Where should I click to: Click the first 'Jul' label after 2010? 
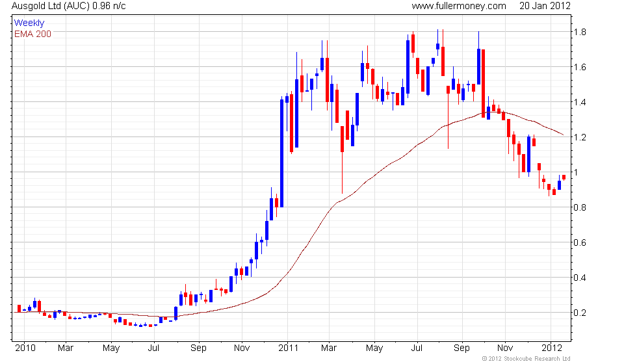click(153, 348)
